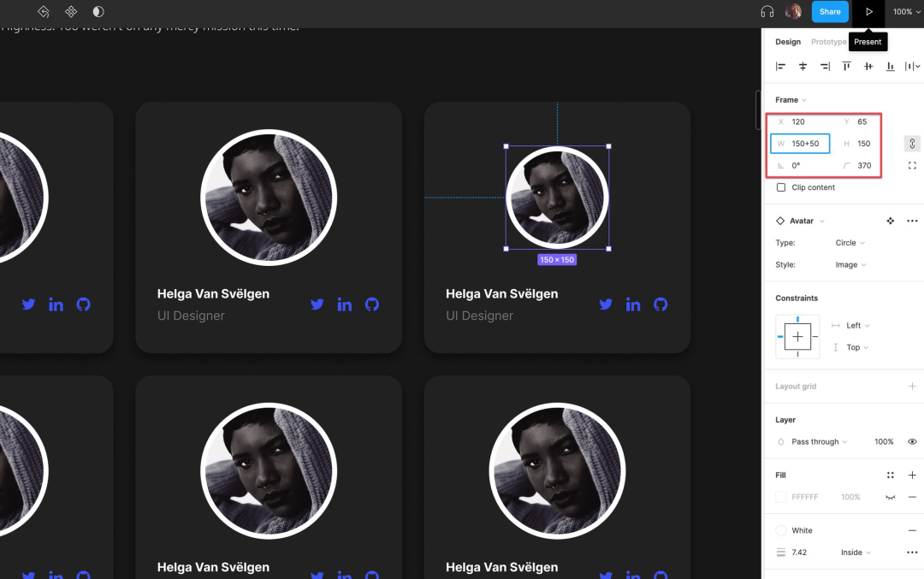The width and height of the screenshot is (924, 579).
Task: Click the user avatar in top bar
Action: pyautogui.click(x=793, y=12)
